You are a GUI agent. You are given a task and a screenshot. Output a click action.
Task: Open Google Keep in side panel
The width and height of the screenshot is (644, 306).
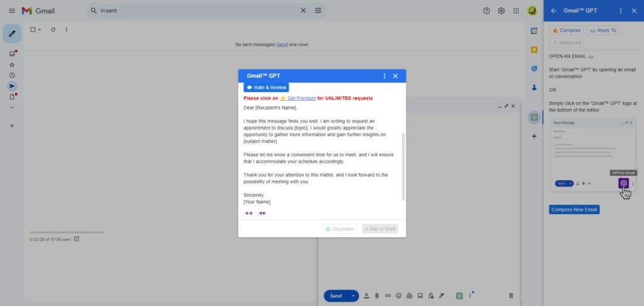(x=534, y=50)
